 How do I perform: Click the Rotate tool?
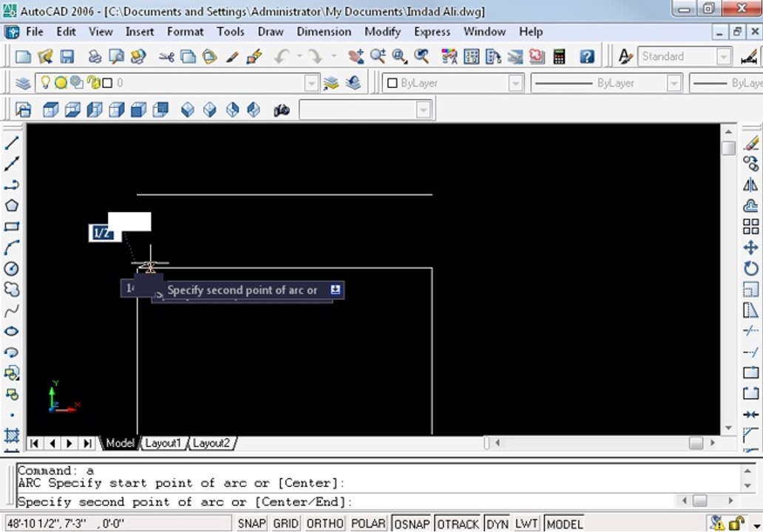point(751,268)
